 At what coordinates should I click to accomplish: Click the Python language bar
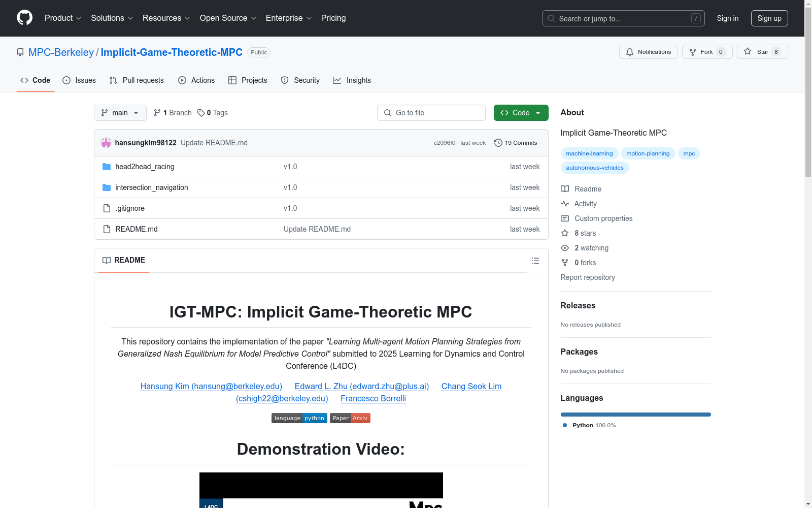click(x=636, y=415)
